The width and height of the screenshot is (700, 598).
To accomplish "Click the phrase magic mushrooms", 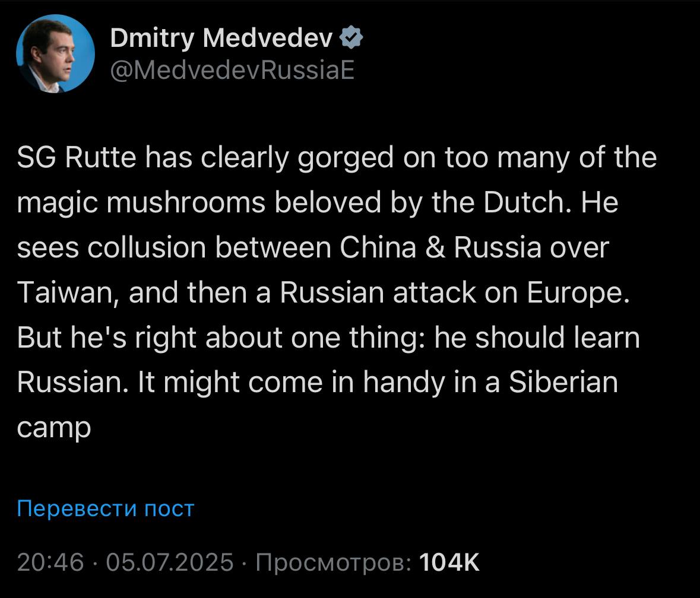I will 141,203.
